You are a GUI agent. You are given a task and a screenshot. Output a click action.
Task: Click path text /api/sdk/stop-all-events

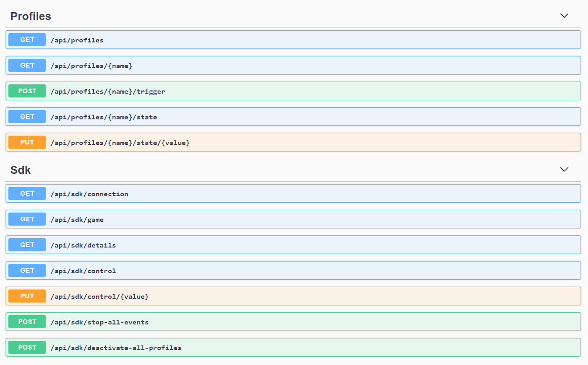click(x=99, y=322)
